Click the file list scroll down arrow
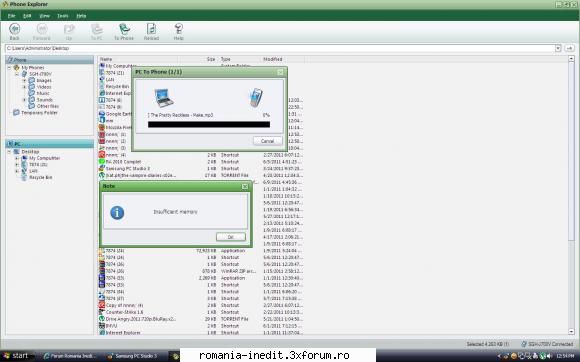 pos(571,332)
